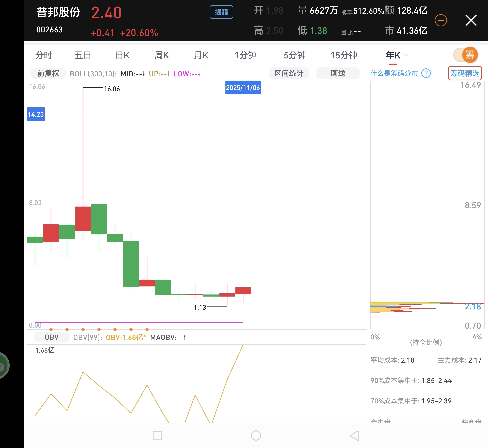Toggle the 前复权 price adjustment option

pos(48,73)
